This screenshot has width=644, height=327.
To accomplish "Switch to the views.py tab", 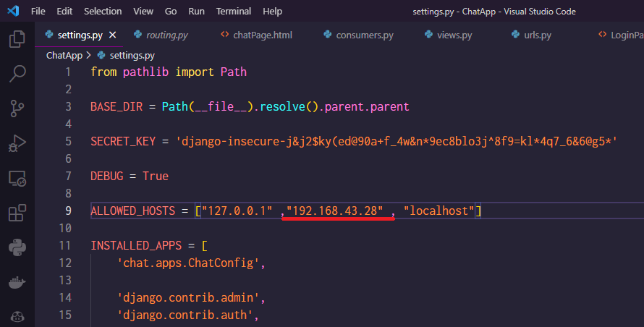I will (449, 35).
